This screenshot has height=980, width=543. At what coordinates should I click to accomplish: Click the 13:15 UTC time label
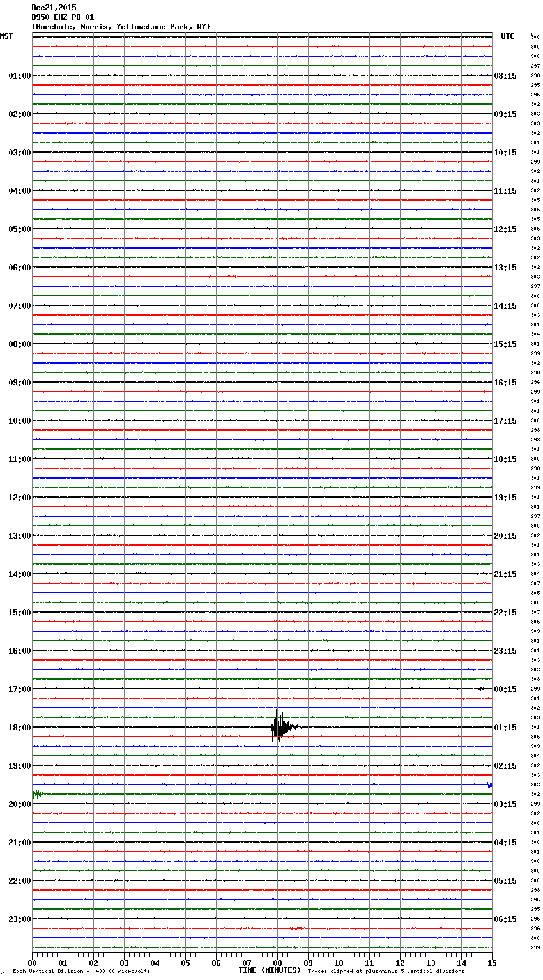click(x=505, y=268)
